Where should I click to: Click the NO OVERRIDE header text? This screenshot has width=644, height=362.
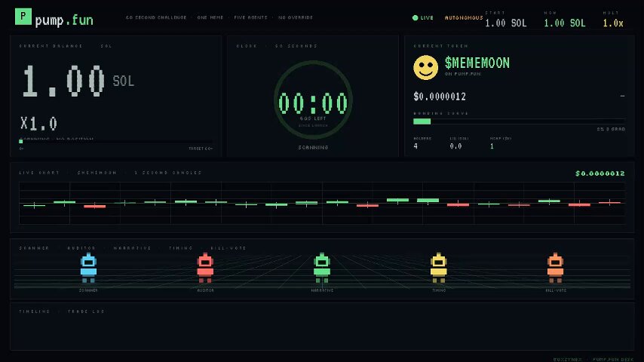point(296,17)
